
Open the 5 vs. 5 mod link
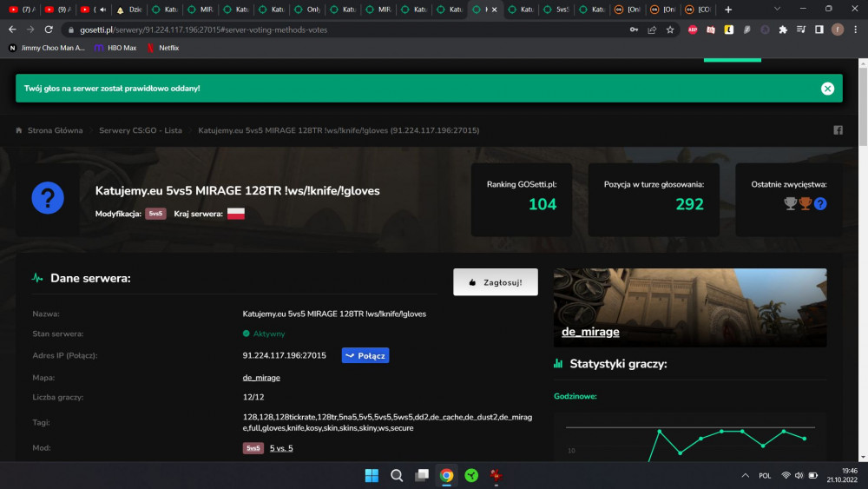[281, 448]
